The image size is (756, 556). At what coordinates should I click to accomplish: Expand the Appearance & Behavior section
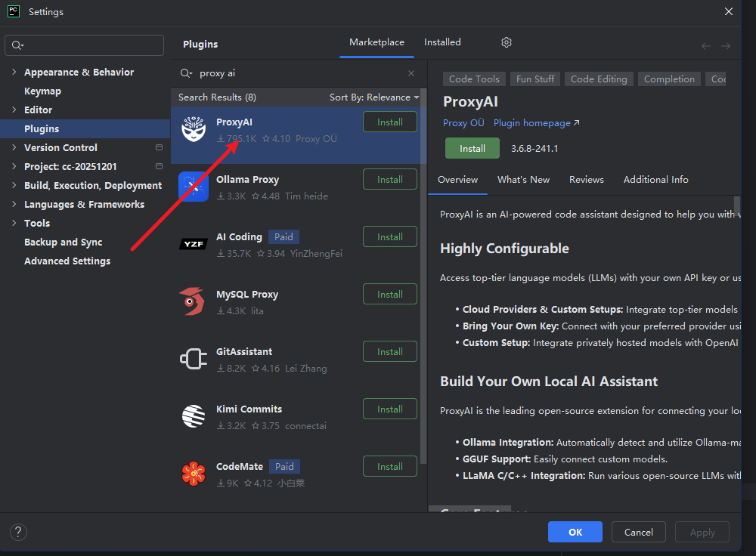pos(14,73)
